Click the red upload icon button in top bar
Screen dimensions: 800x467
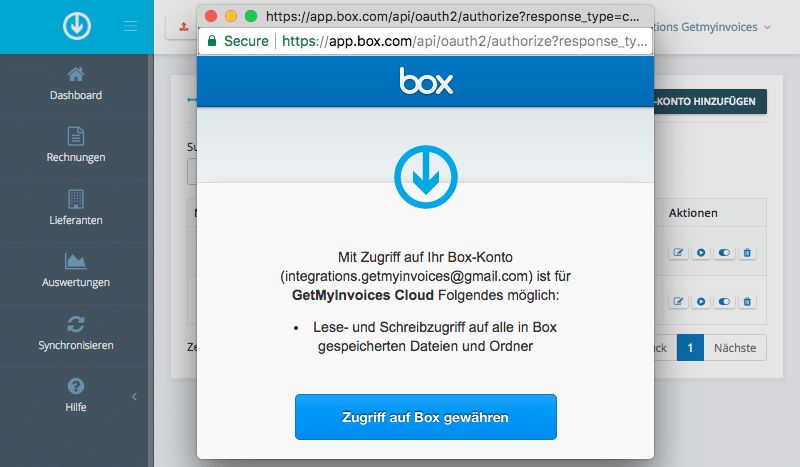pyautogui.click(x=184, y=27)
